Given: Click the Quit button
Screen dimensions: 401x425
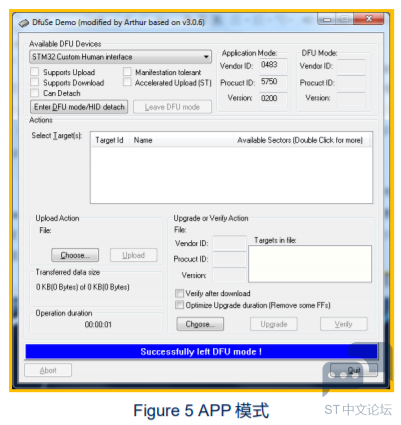Looking at the screenshot, I should point(354,370).
